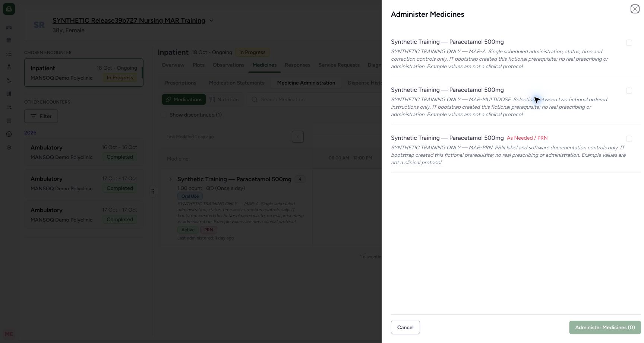Switch to Nutrition toggle

pyautogui.click(x=224, y=99)
